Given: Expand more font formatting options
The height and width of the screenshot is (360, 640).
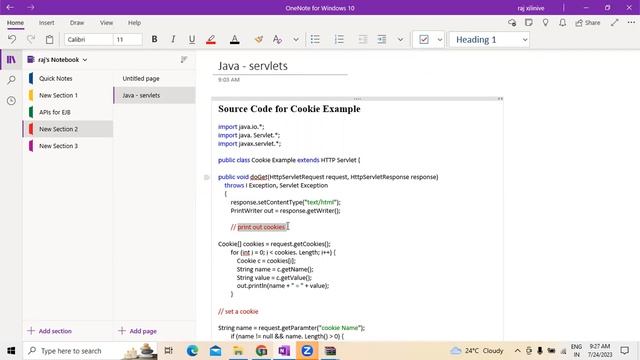Looking at the screenshot, I should [x=296, y=40].
